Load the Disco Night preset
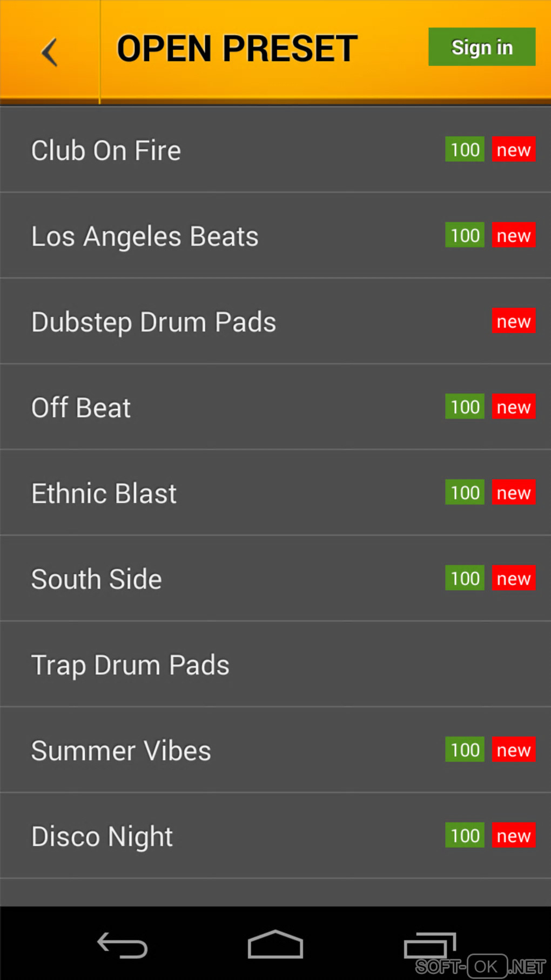Viewport: 551px width, 980px height. [x=102, y=837]
